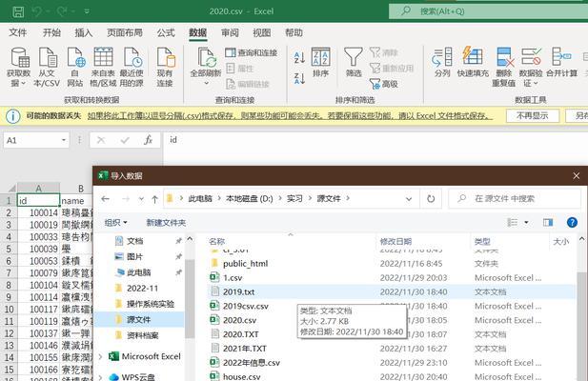The width and height of the screenshot is (588, 381).
Task: Switch to Insert (插入) tab
Action: tap(83, 32)
